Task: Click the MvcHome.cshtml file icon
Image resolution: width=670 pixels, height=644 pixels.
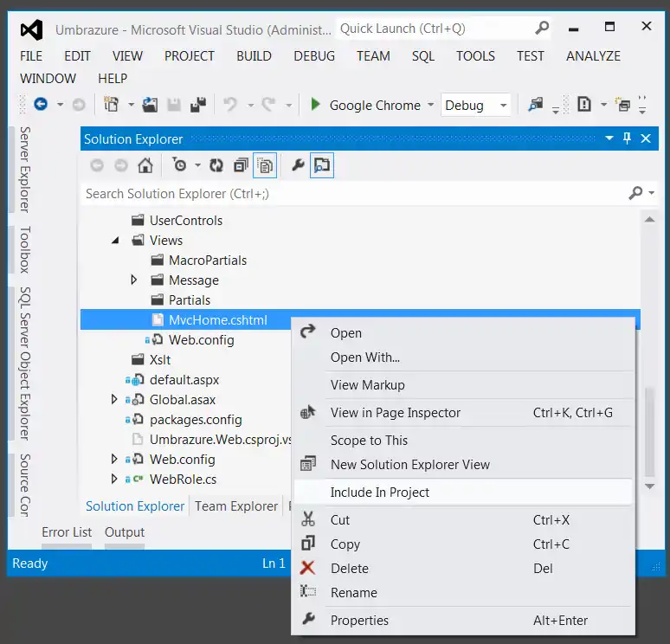Action: (158, 319)
